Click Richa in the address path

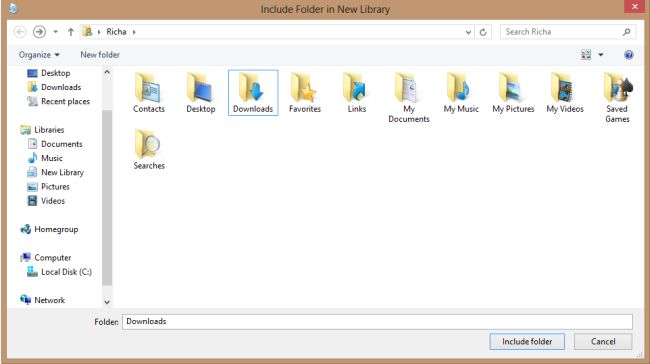116,32
